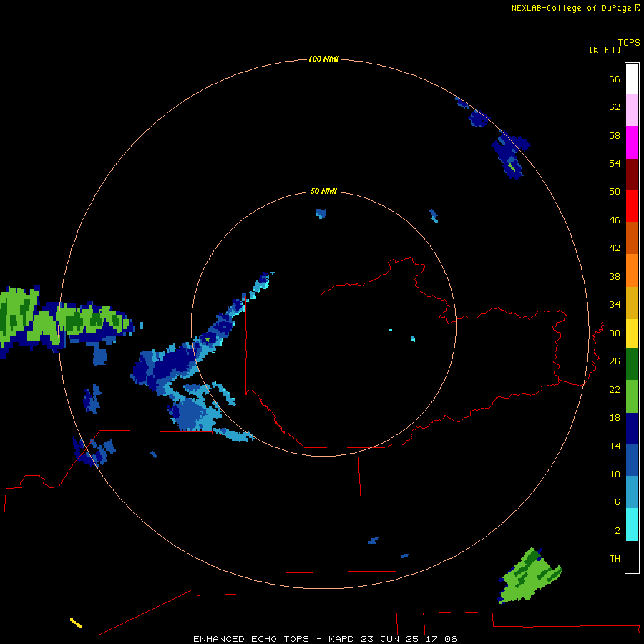Screen dimensions: 644x644
Task: Pick the dark orange legend swatch
Action: 632,238
